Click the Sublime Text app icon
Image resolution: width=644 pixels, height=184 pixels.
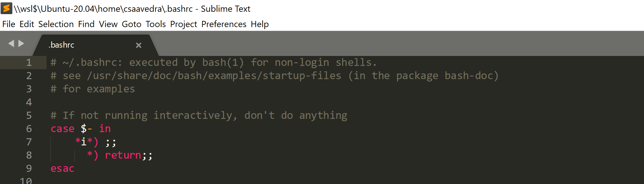pyautogui.click(x=6, y=8)
